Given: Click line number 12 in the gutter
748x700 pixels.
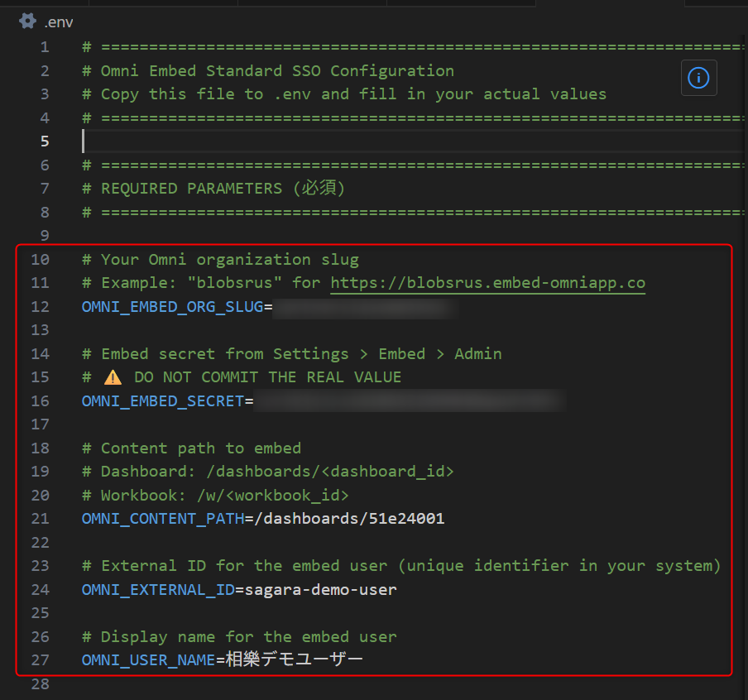Looking at the screenshot, I should point(40,307).
